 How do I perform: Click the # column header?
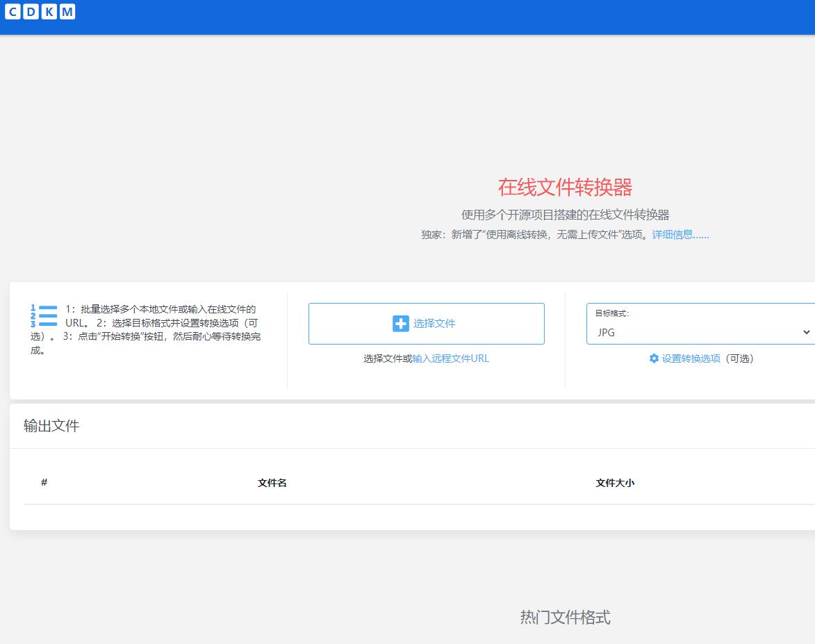click(x=44, y=483)
